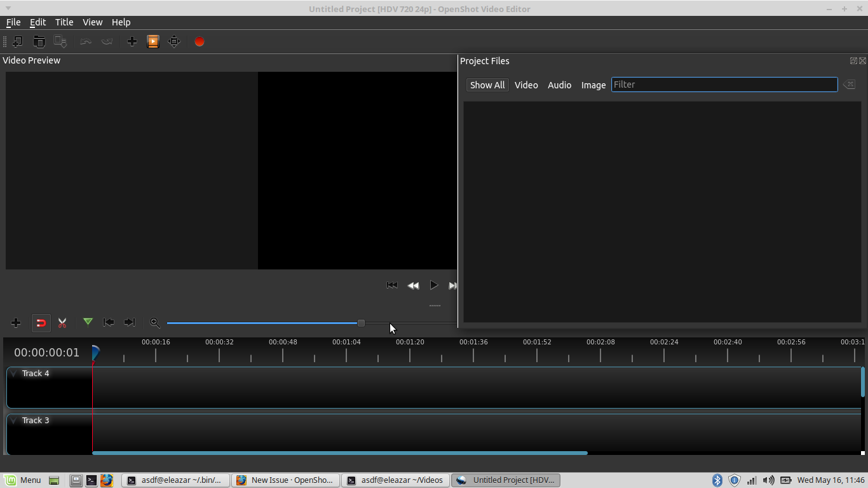Jump to next marker
Image resolution: width=868 pixels, height=488 pixels.
130,322
